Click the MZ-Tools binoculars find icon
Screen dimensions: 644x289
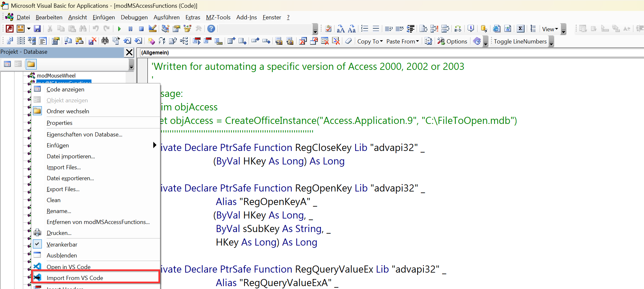pos(105,41)
